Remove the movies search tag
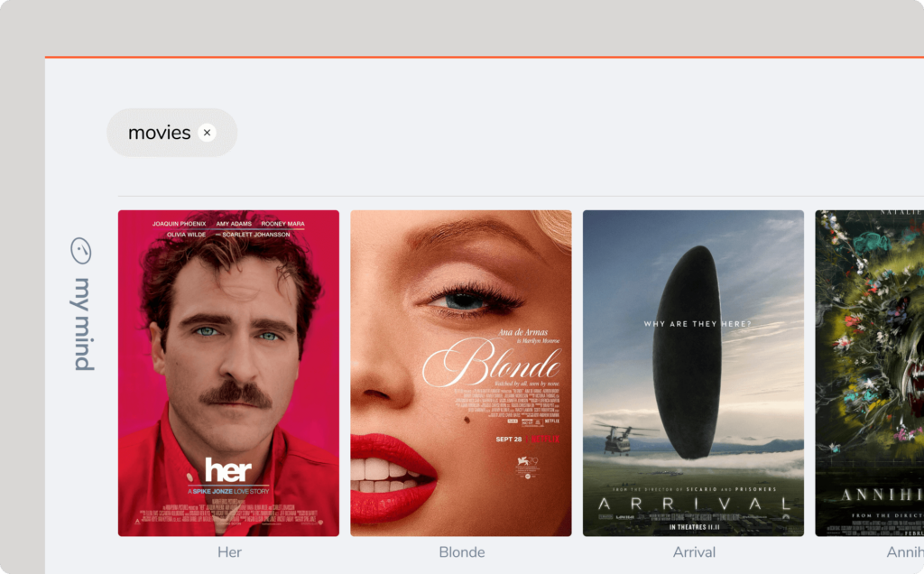The width and height of the screenshot is (924, 574). point(207,133)
